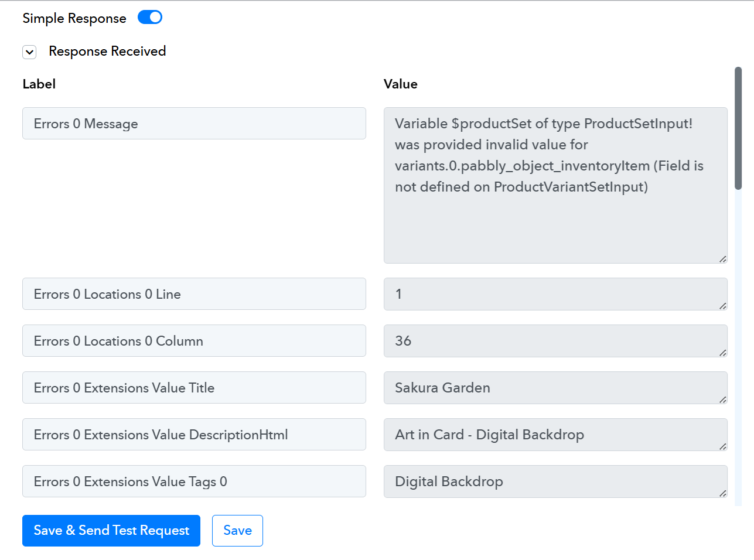Click resize handle on the Digital Backdrop tags value
Image resolution: width=754 pixels, height=560 pixels.
point(722,493)
